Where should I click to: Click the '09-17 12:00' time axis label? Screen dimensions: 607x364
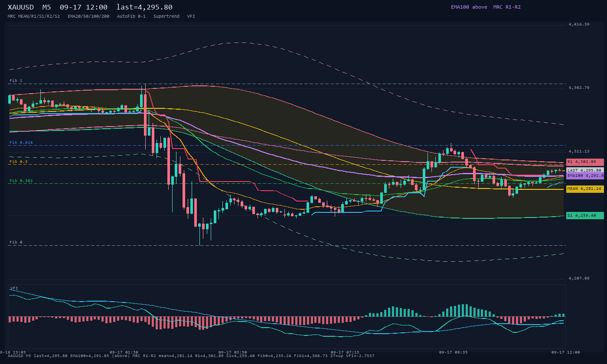coord(566,352)
